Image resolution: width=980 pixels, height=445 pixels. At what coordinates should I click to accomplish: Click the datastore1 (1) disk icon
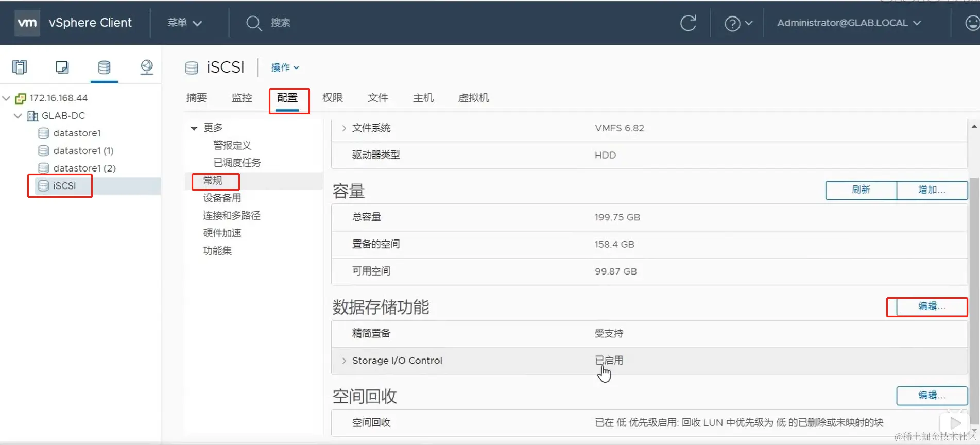coord(44,151)
